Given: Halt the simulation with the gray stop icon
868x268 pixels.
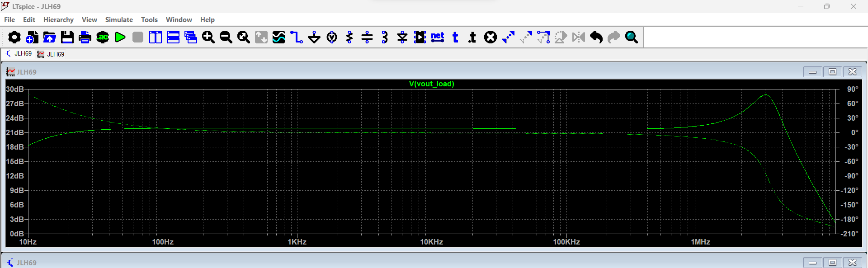Looking at the screenshot, I should pos(138,37).
